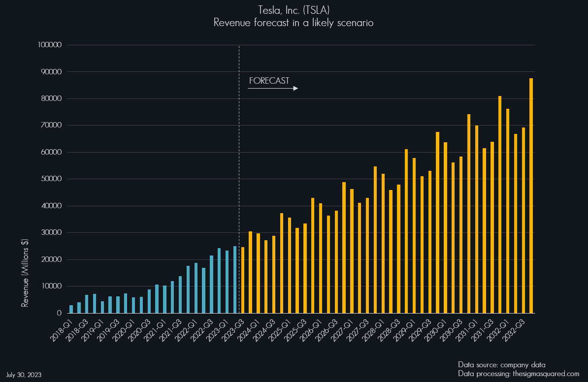The height and width of the screenshot is (382, 588).
Task: Click the 'Revenue (Millions $)' y-axis title
Action: (x=25, y=273)
